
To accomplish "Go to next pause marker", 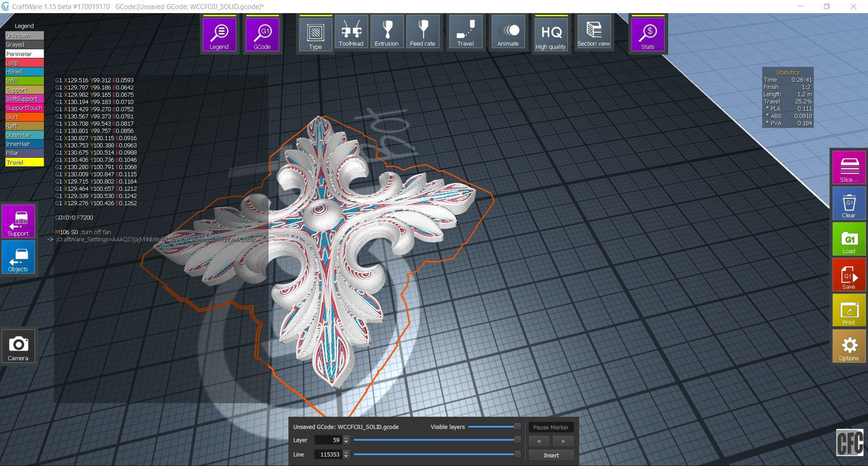I will 563,441.
